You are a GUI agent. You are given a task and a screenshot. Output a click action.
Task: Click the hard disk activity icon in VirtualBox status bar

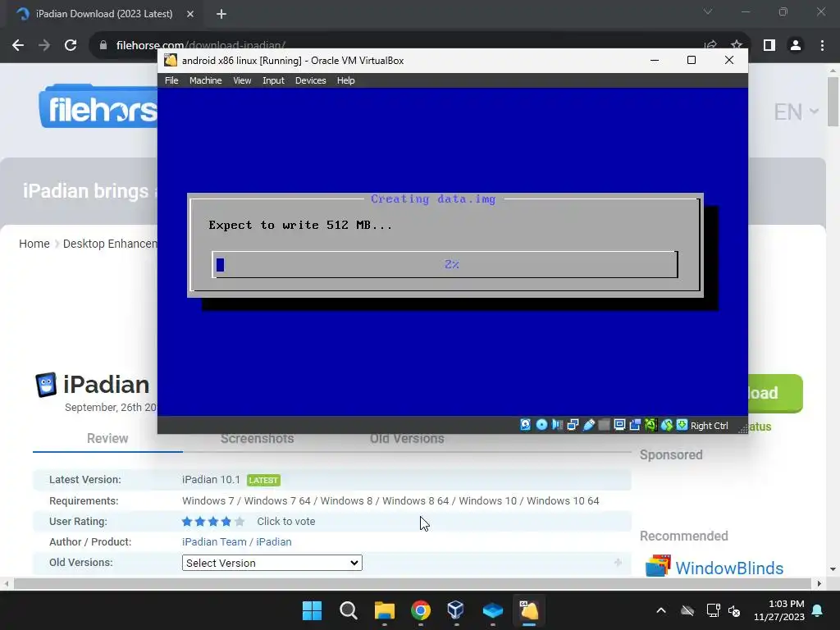526,425
